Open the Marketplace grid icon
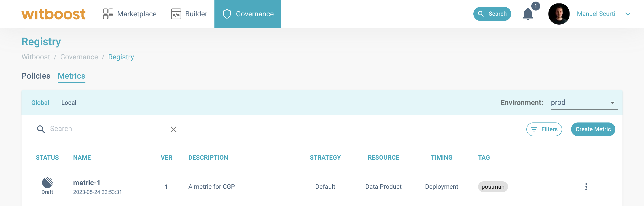Viewport: 644px width, 206px height. (108, 14)
